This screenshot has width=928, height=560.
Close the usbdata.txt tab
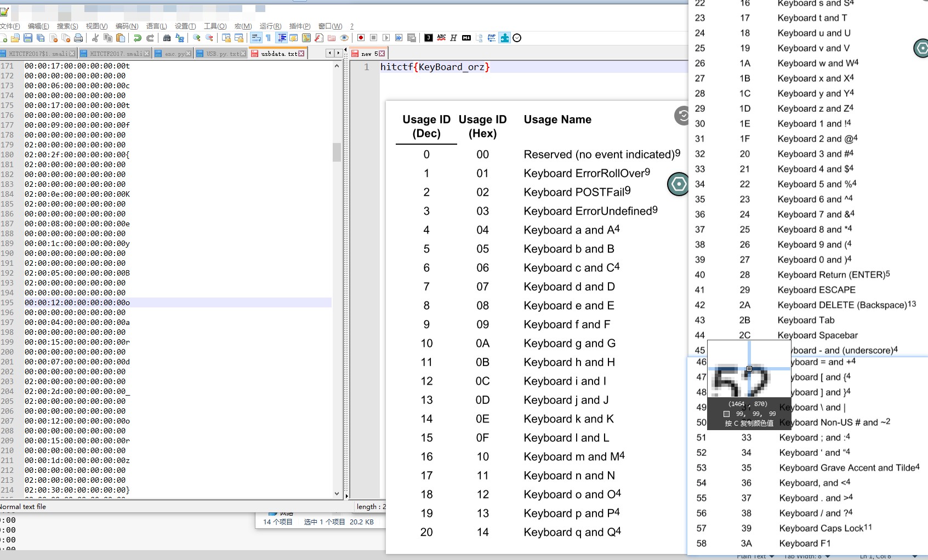[x=301, y=54]
